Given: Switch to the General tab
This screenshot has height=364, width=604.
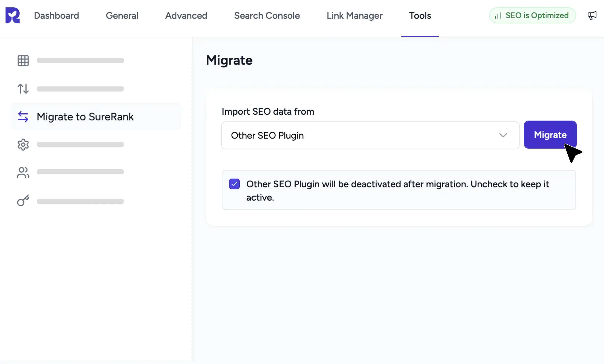Looking at the screenshot, I should pos(122,16).
